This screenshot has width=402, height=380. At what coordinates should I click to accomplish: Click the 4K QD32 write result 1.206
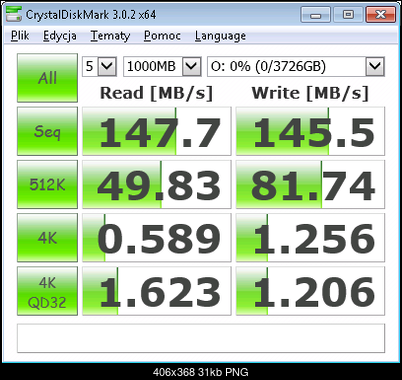[310, 291]
